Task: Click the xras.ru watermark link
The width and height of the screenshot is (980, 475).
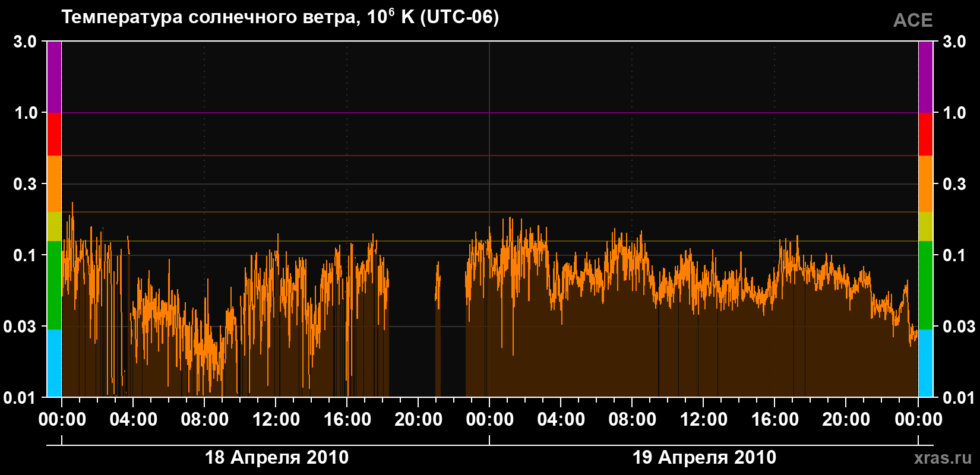Action: coord(943,458)
